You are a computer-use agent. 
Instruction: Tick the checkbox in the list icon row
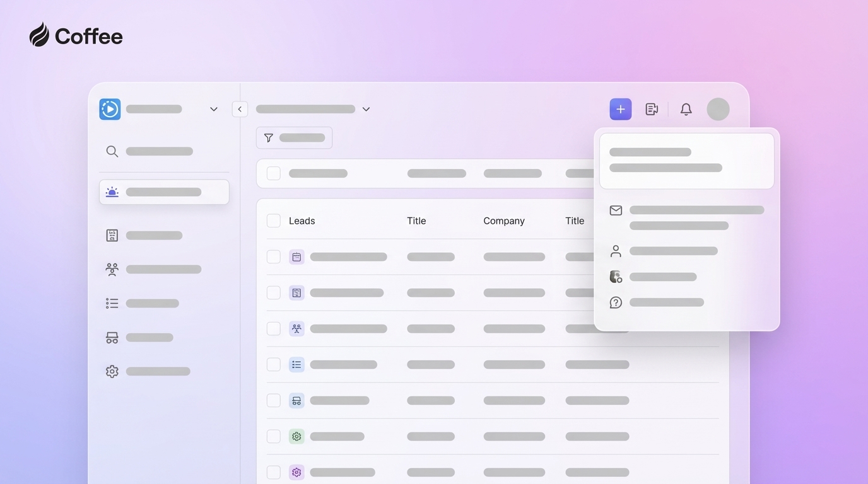click(x=274, y=364)
